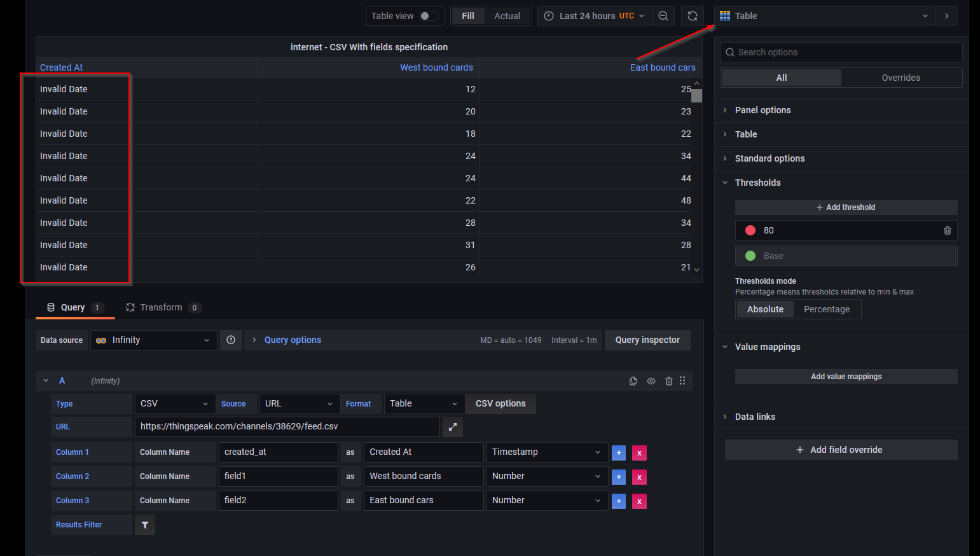Expand the Panel options section
The image size is (980, 556).
pyautogui.click(x=763, y=110)
